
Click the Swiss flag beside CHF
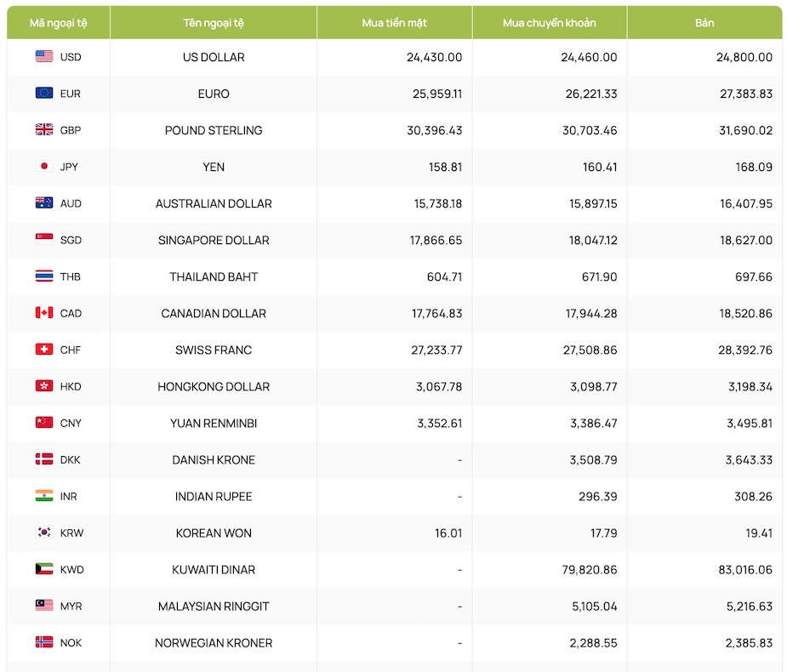(44, 350)
